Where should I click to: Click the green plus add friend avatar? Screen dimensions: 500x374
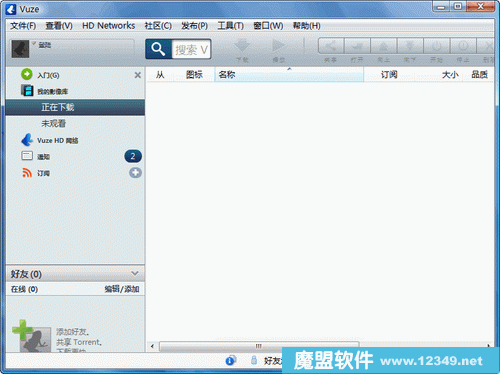pos(31,336)
